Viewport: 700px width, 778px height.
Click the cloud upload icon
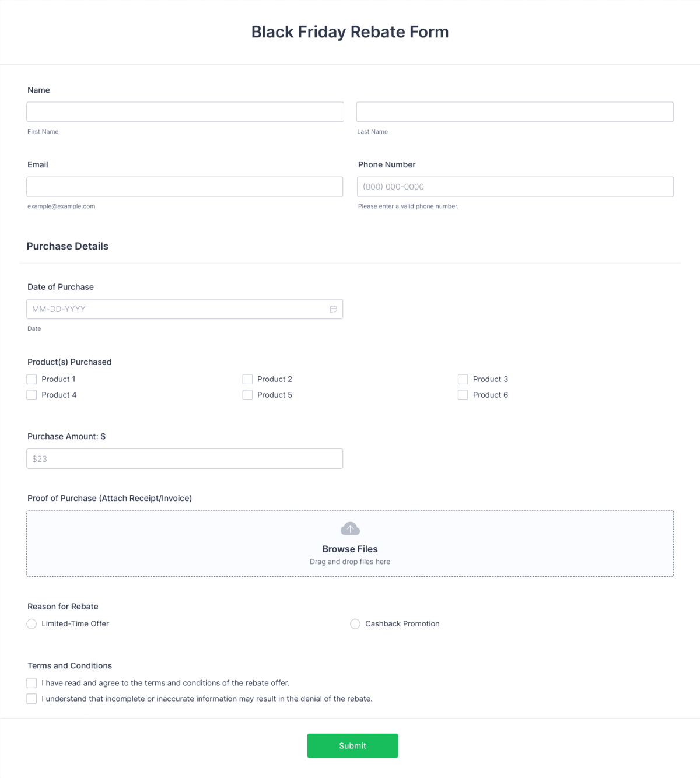point(350,528)
